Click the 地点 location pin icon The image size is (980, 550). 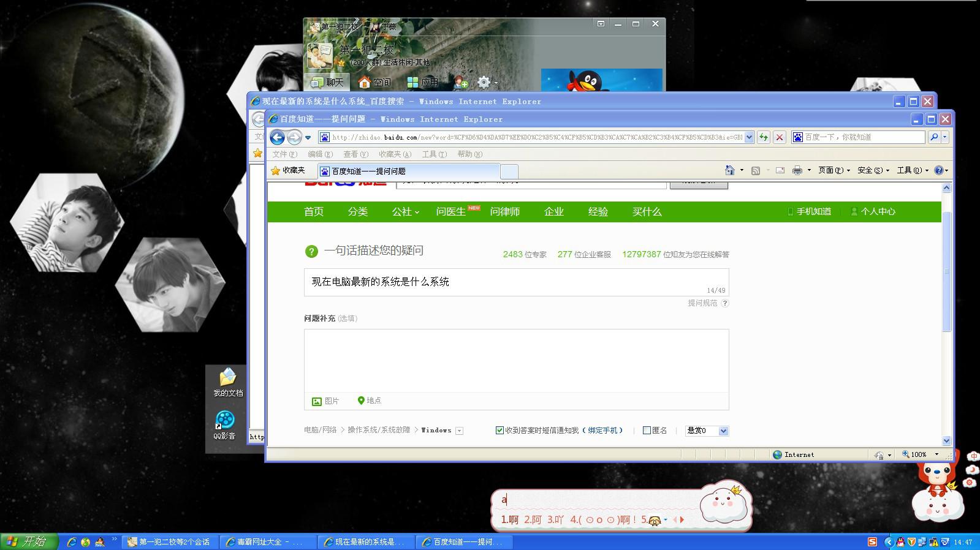point(361,401)
